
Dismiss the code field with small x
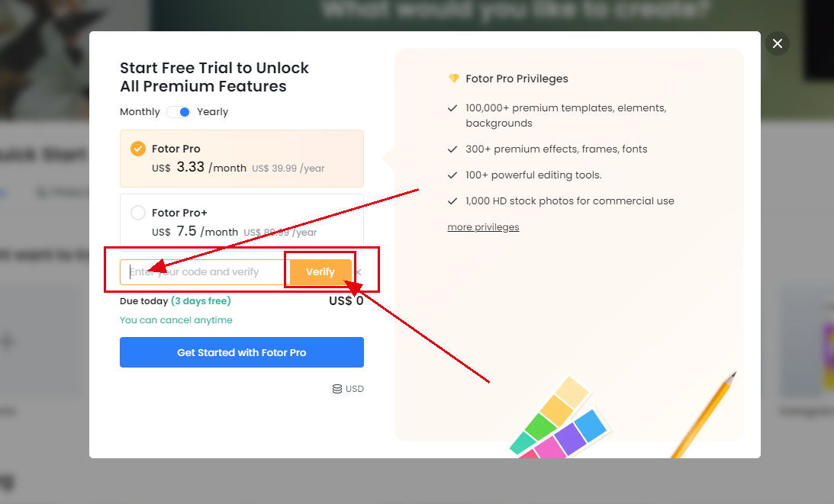point(359,272)
